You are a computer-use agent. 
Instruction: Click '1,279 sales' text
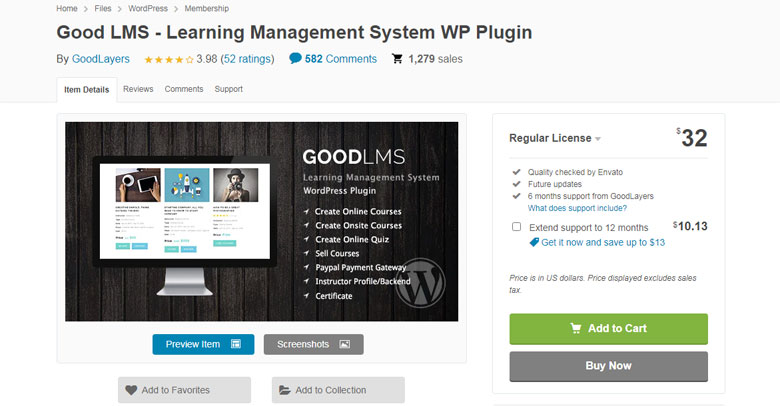pos(436,59)
